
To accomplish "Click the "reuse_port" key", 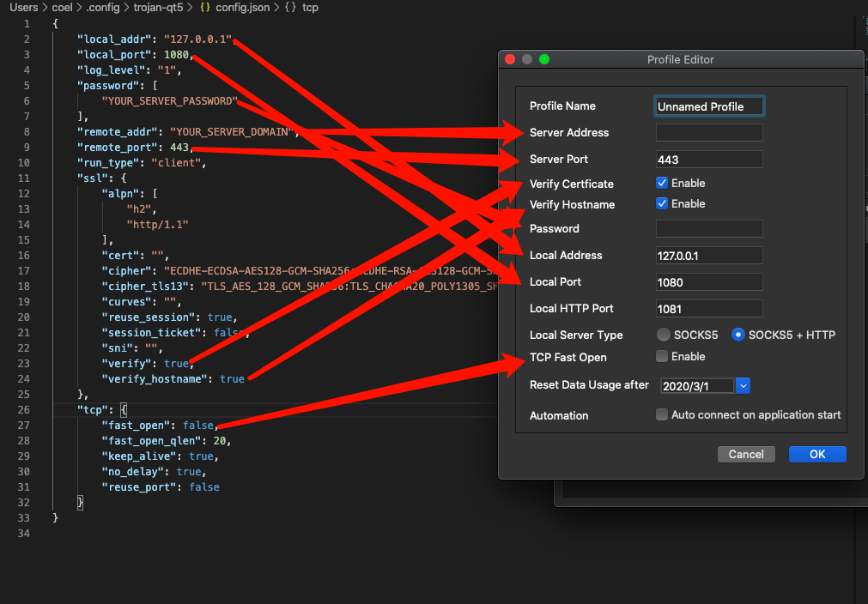I will 139,487.
